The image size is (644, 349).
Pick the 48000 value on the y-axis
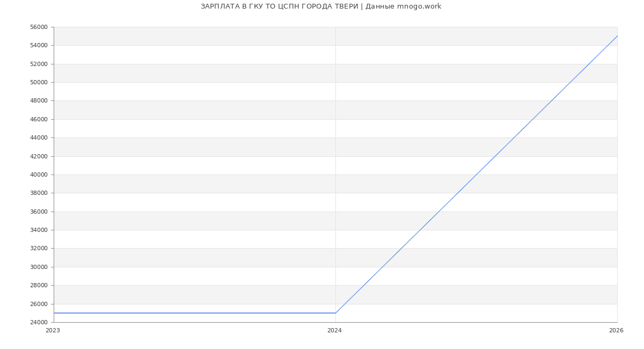pos(39,100)
